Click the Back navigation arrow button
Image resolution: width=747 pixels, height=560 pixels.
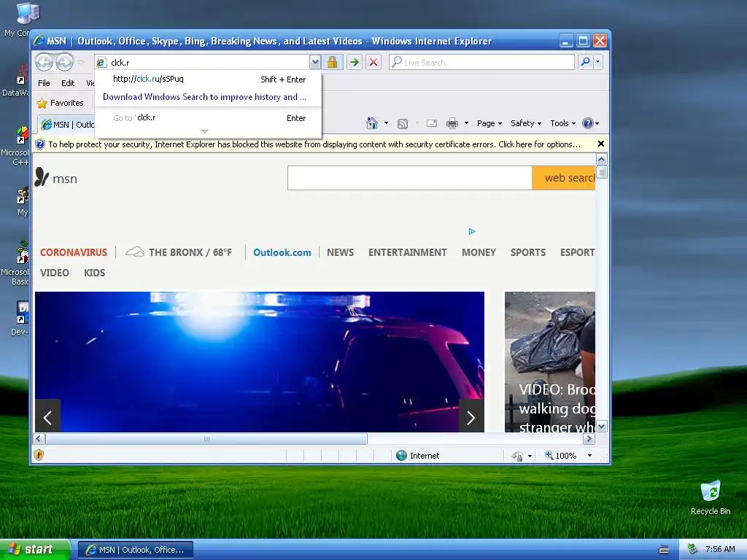pyautogui.click(x=44, y=62)
